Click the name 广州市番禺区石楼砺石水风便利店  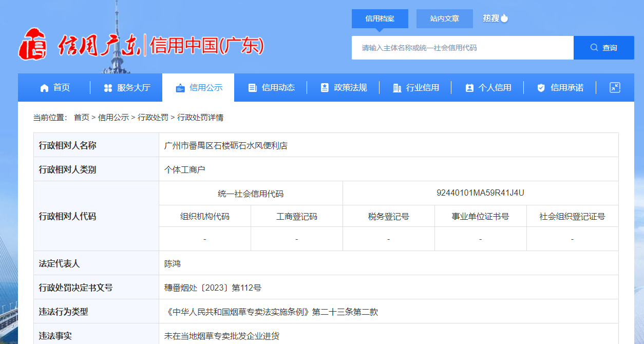226,146
